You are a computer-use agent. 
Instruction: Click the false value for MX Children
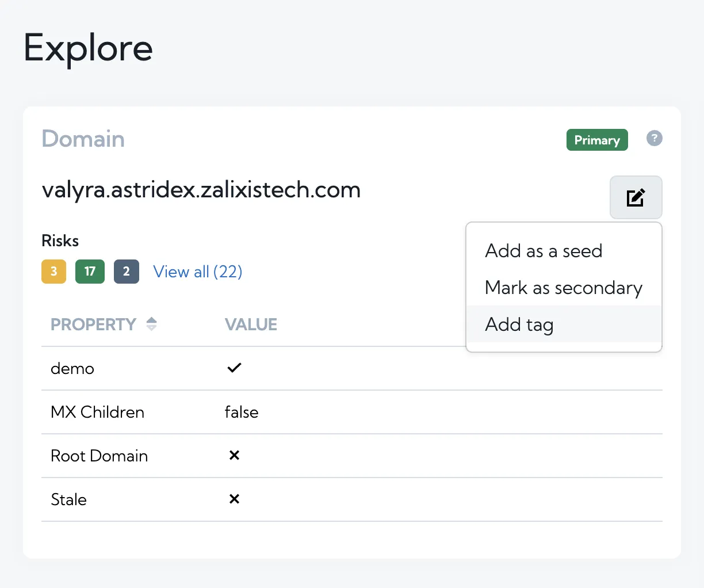click(x=242, y=412)
